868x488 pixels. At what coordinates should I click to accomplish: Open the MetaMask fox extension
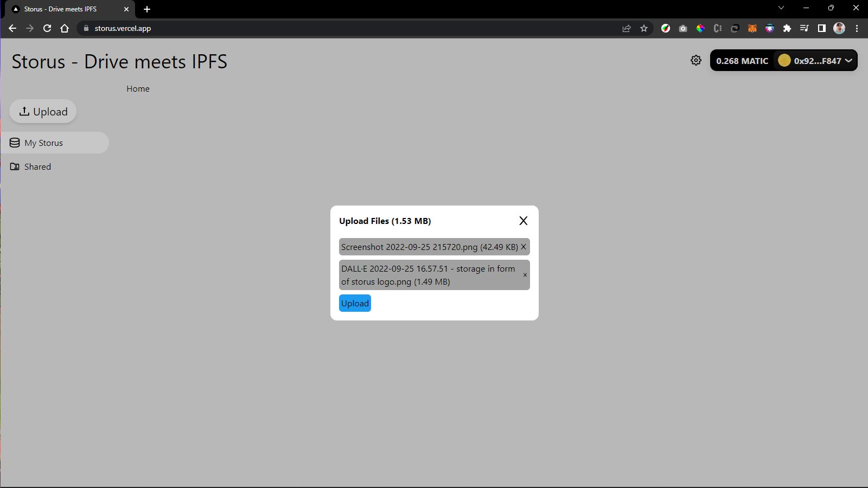tap(752, 28)
